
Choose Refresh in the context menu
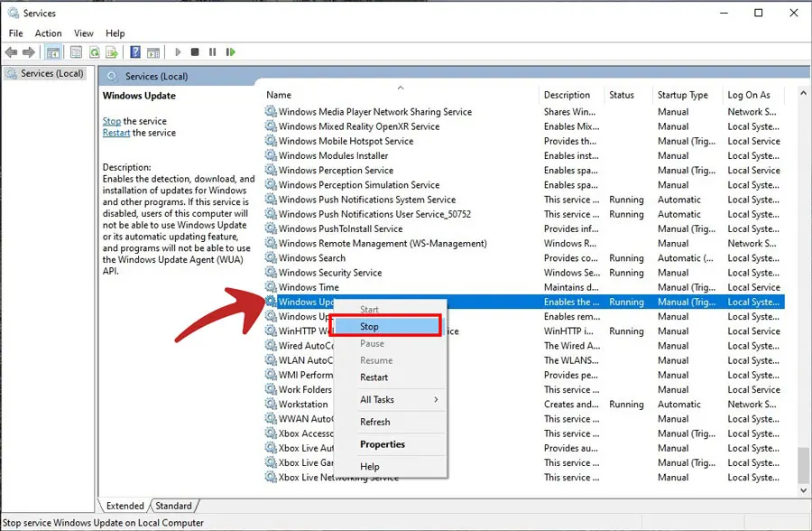pyautogui.click(x=391, y=422)
